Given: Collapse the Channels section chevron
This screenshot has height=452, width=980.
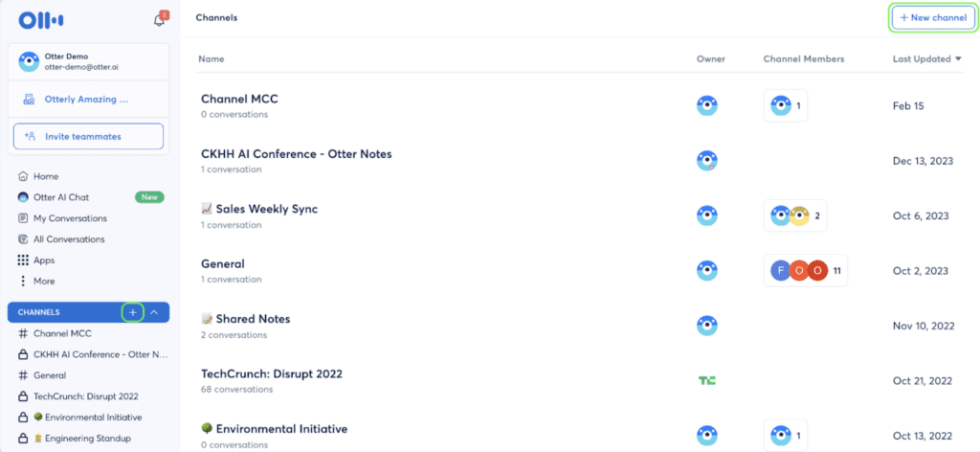Looking at the screenshot, I should (154, 312).
